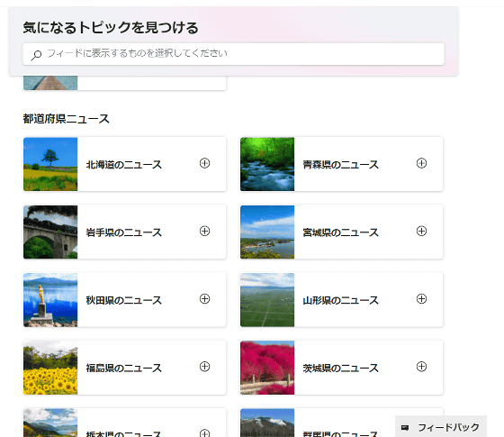This screenshot has height=437, width=504.
Task: Open the 山形県 green fields thumbnail
Action: pyautogui.click(x=267, y=300)
